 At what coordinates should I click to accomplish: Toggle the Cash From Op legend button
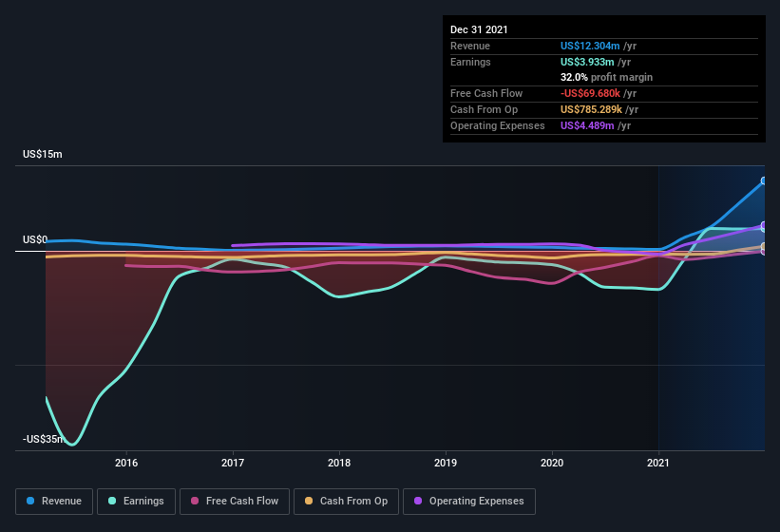click(346, 502)
